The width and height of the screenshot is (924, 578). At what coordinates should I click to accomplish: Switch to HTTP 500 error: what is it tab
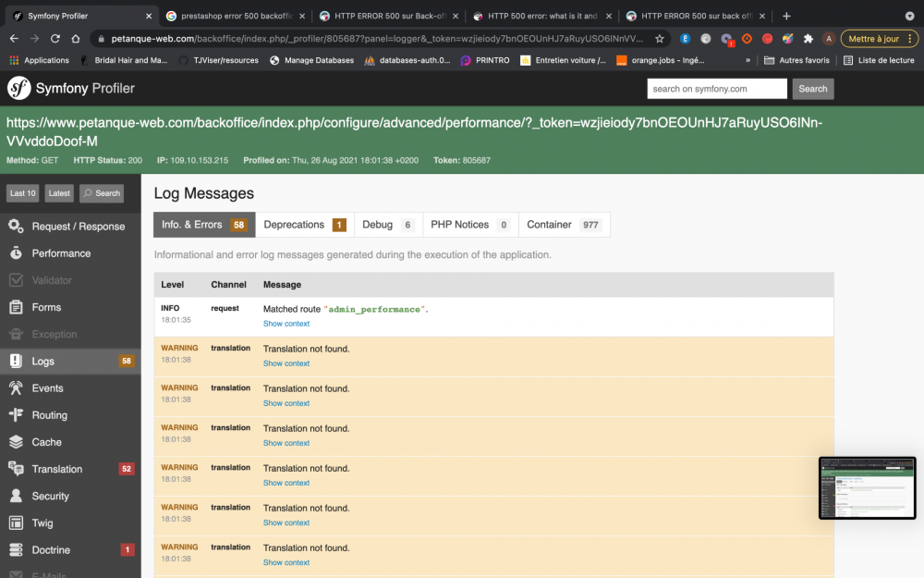click(x=542, y=16)
